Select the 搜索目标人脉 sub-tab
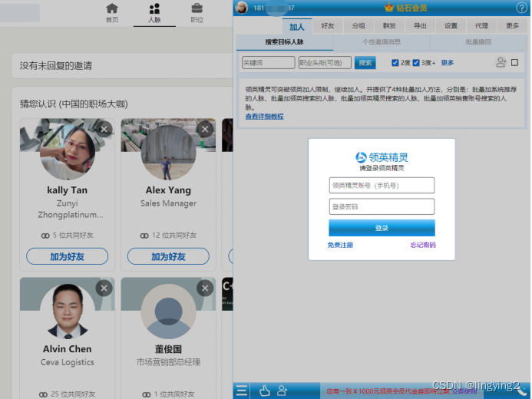 point(284,42)
